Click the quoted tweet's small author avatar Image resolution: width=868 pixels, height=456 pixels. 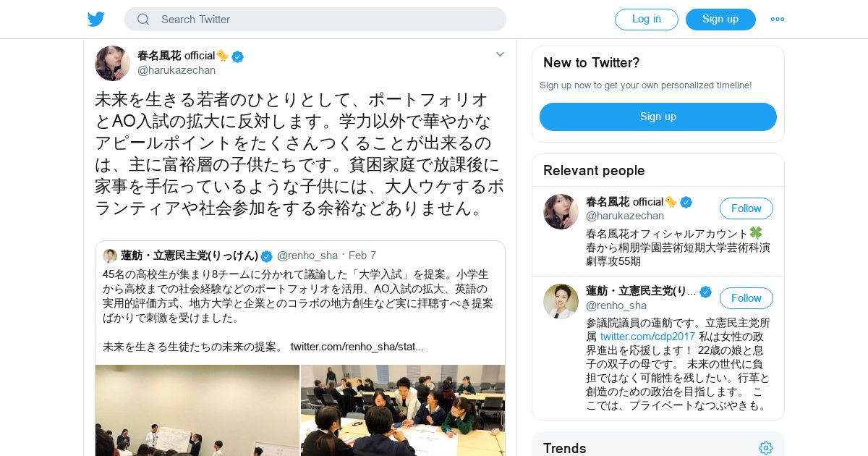tap(110, 256)
